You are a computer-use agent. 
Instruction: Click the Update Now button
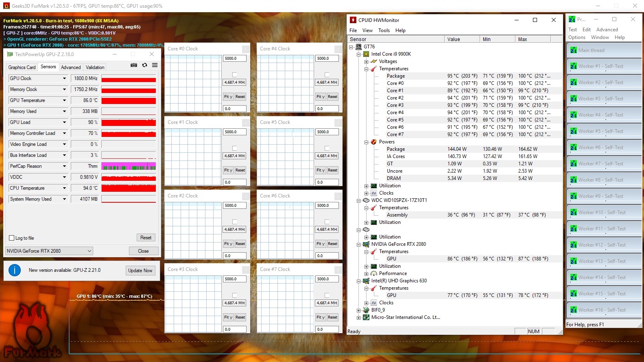click(140, 271)
